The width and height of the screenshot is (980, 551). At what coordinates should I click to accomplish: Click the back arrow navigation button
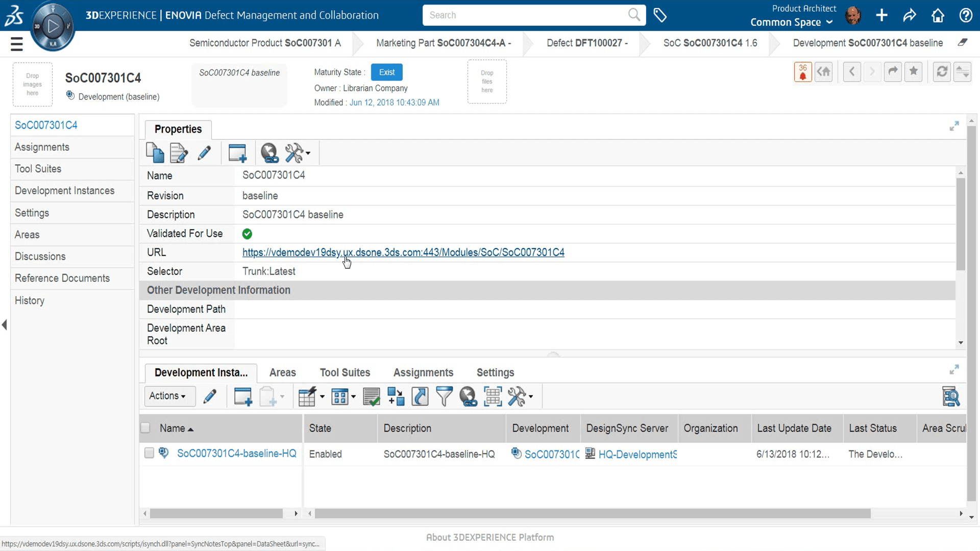pos(852,72)
